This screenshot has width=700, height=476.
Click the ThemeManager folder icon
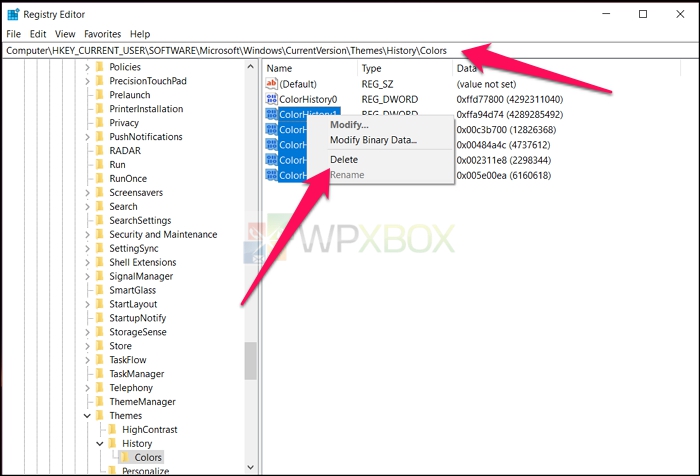tap(100, 402)
